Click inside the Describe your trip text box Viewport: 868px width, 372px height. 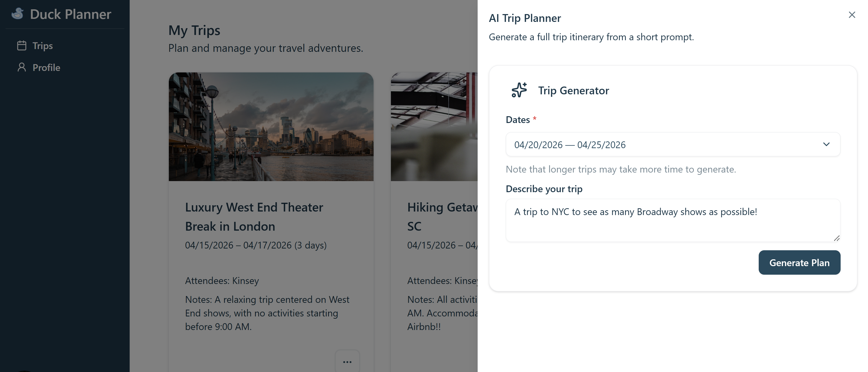[673, 220]
